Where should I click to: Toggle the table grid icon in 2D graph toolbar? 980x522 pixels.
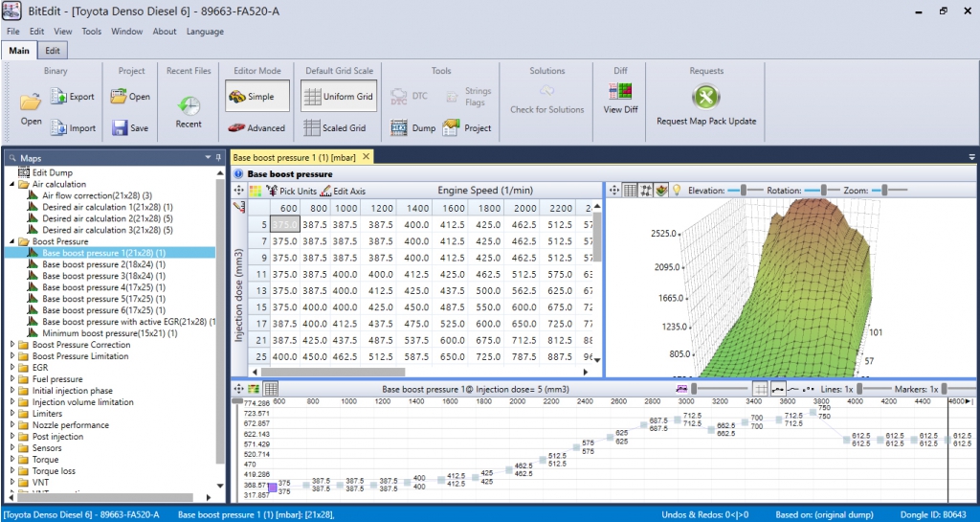tap(271, 389)
